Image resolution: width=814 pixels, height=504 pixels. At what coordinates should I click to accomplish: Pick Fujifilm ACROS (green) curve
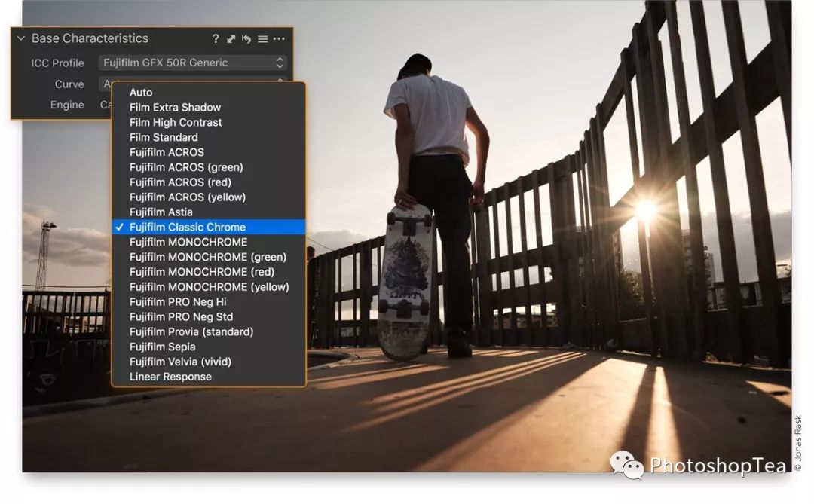tap(209, 168)
